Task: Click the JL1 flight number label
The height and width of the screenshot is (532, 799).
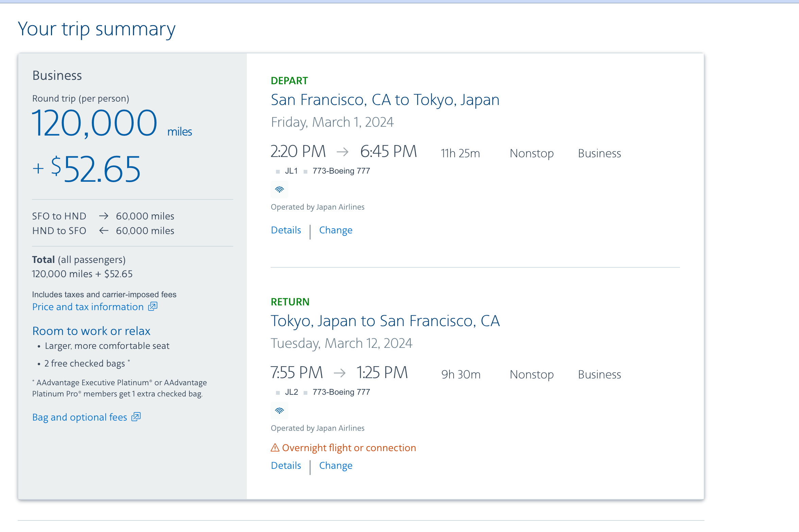Action: pos(291,171)
